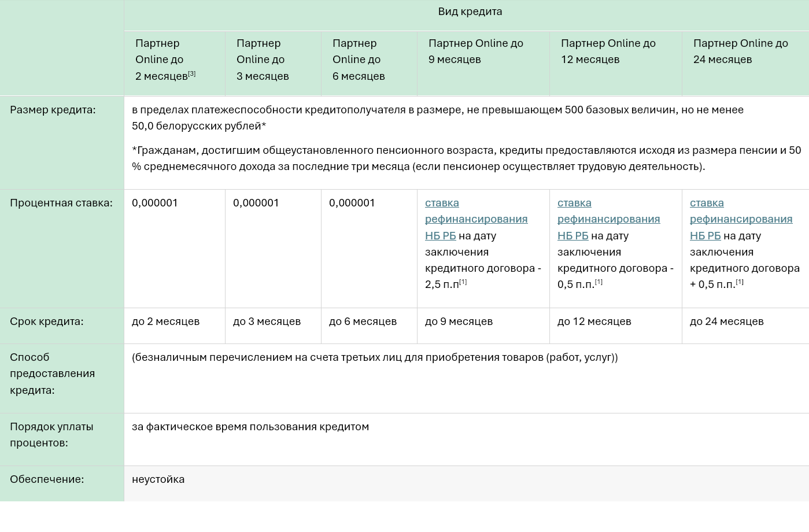Click the pensioner note paragraph starting '*Гражданам'

click(x=466, y=158)
